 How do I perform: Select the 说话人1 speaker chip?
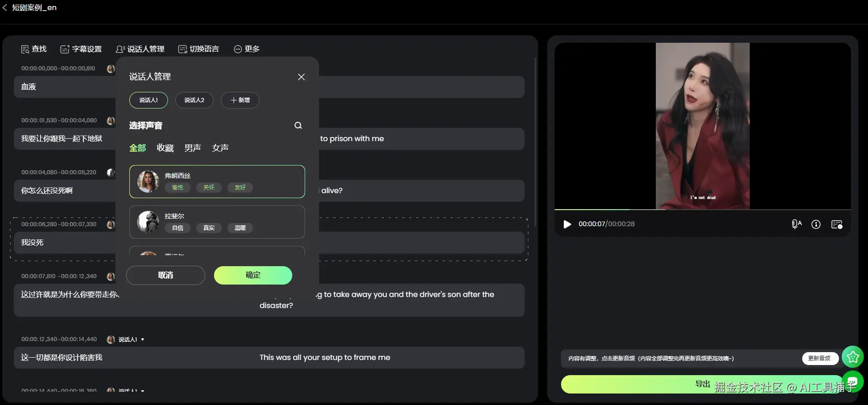149,100
